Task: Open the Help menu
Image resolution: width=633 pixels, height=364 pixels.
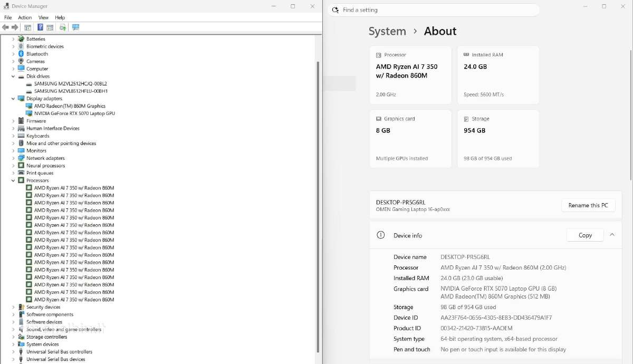Action: (60, 17)
